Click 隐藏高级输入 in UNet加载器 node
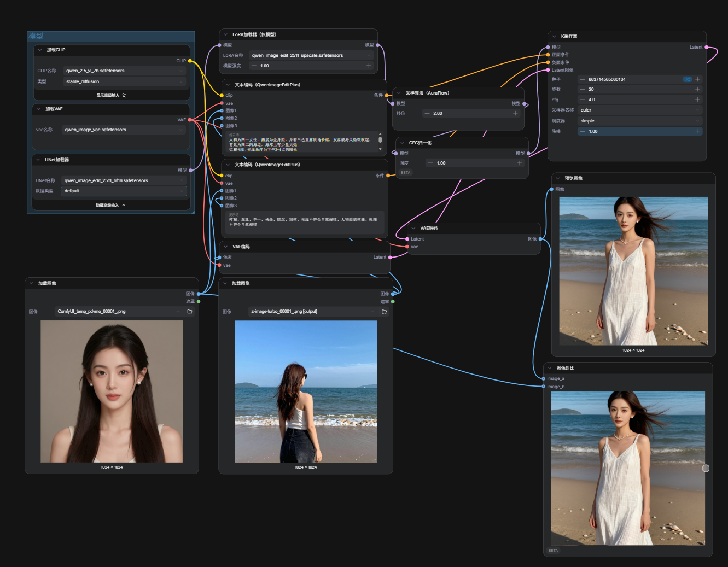The image size is (728, 567). [111, 206]
